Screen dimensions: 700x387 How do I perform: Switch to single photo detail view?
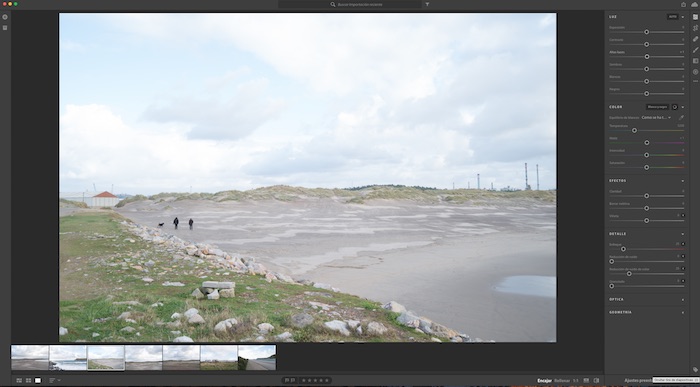[38, 380]
